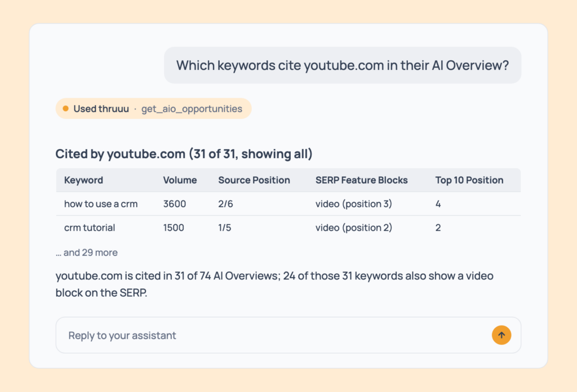Screen dimensions: 577x392
Task: Click the Source Position column header
Action: 254,180
